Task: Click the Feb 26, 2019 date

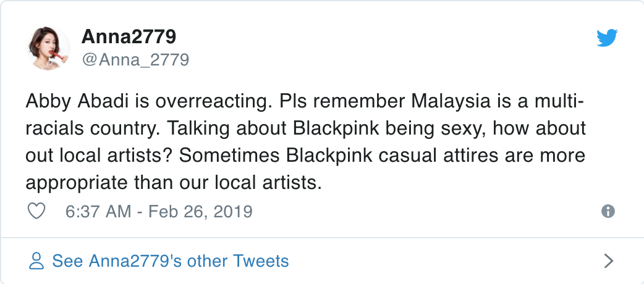Action: pos(200,212)
